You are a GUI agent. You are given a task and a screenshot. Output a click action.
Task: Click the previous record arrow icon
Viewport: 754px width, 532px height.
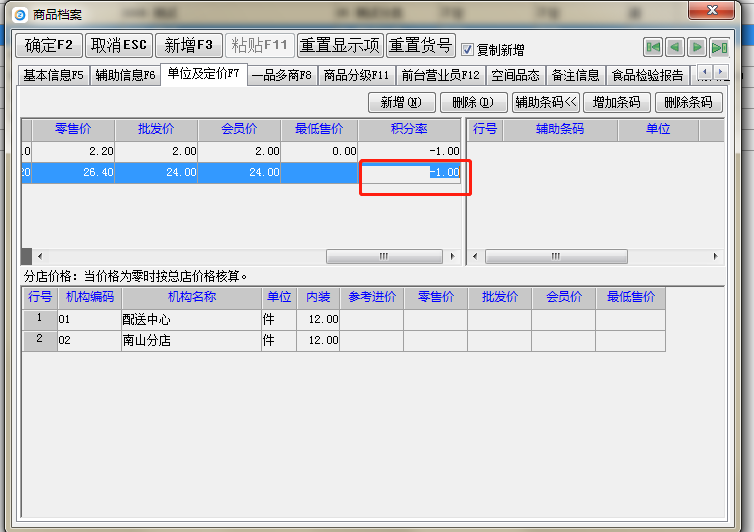click(675, 47)
